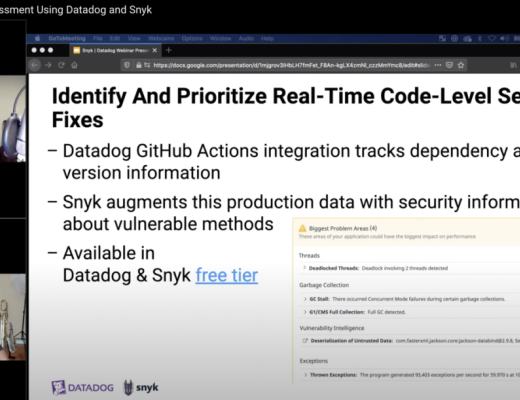Open the Apple menu
The image size is (520, 400).
point(37,38)
